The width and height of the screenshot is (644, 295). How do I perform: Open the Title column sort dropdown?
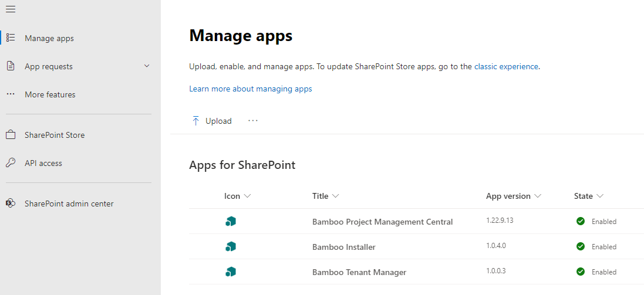[336, 196]
